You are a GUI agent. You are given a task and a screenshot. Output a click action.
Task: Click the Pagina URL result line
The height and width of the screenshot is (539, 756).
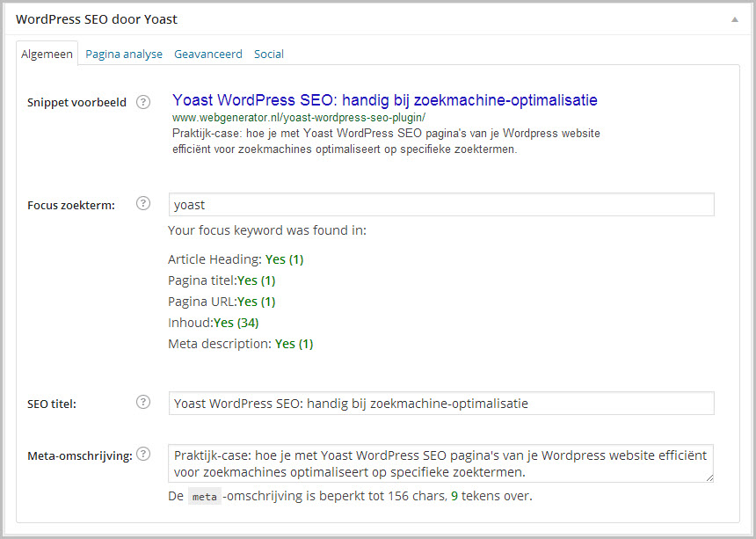(220, 301)
